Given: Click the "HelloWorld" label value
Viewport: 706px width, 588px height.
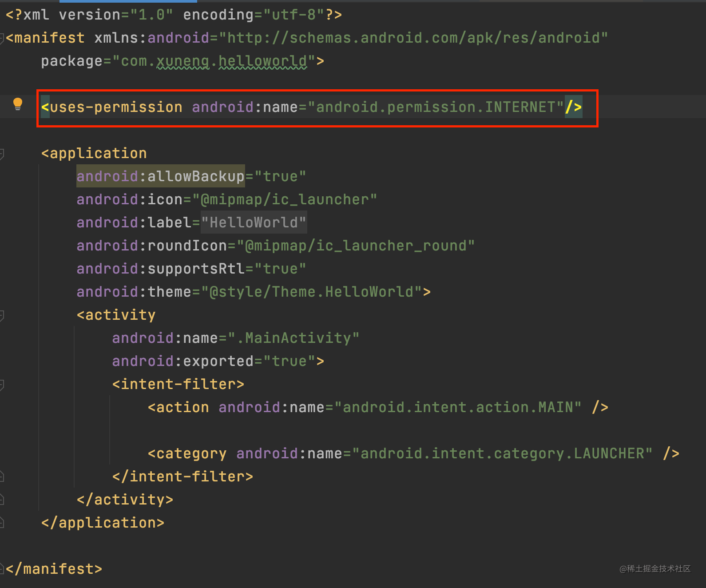Looking at the screenshot, I should tap(254, 222).
